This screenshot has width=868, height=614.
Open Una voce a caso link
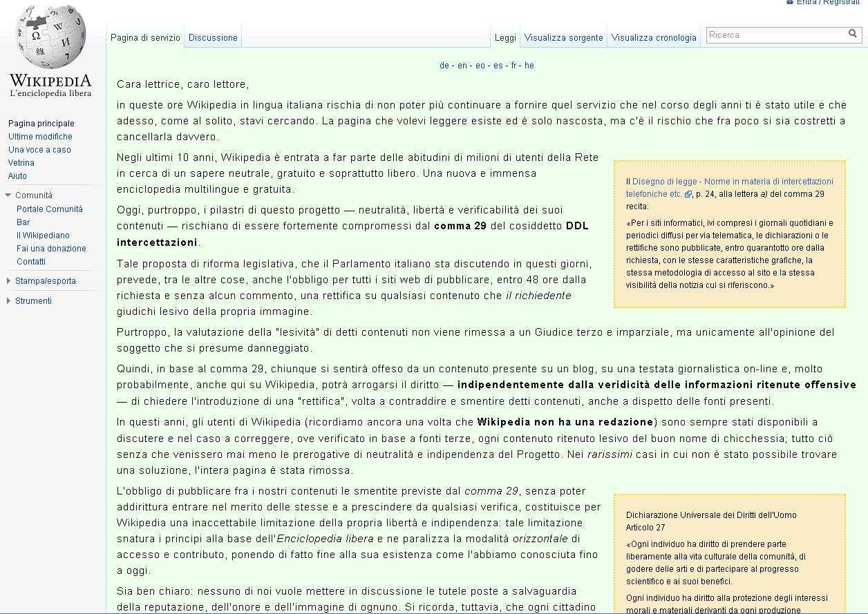pos(39,150)
